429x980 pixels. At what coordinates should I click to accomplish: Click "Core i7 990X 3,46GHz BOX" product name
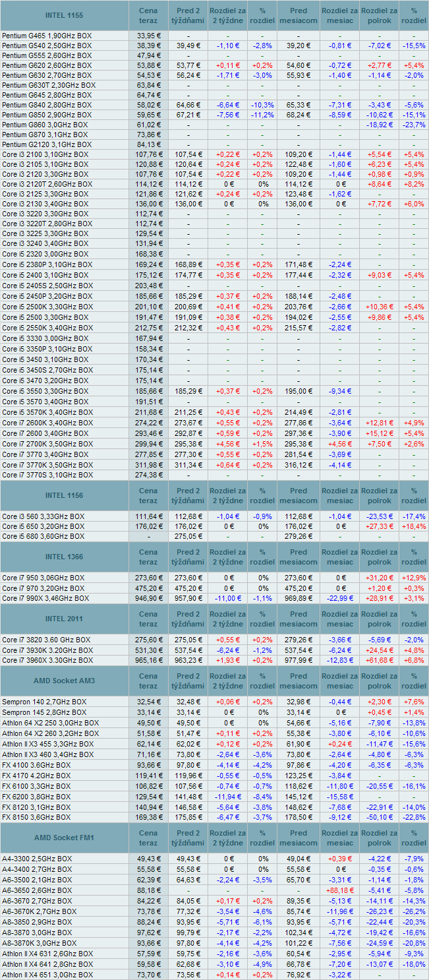pos(45,598)
